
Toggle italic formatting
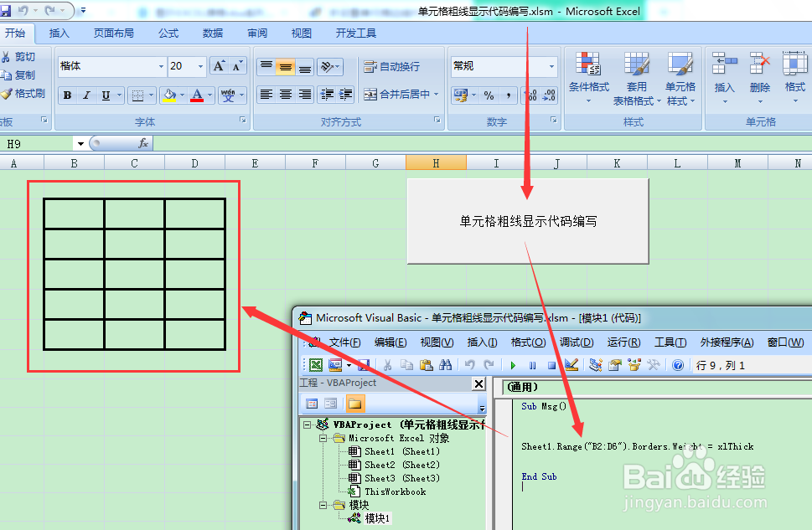[86, 95]
